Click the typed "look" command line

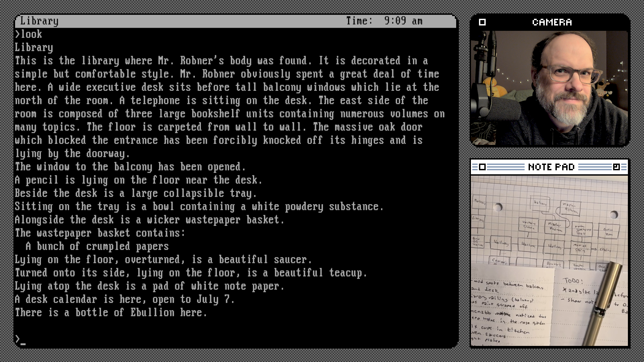(x=29, y=34)
